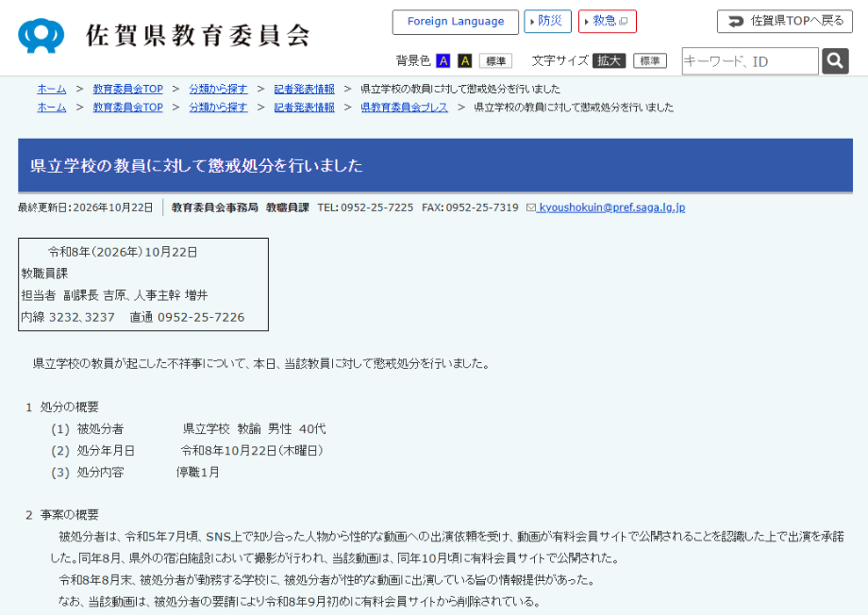
Task: Click 背景色 label
Action: 413,61
